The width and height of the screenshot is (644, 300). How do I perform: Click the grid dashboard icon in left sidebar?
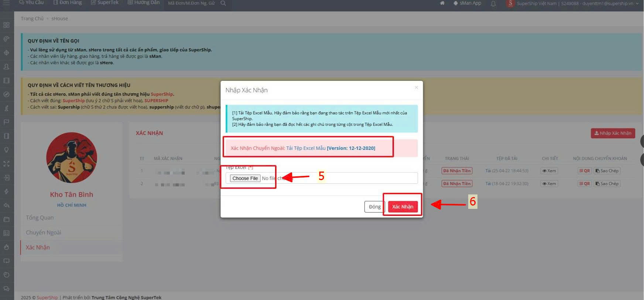[6, 25]
